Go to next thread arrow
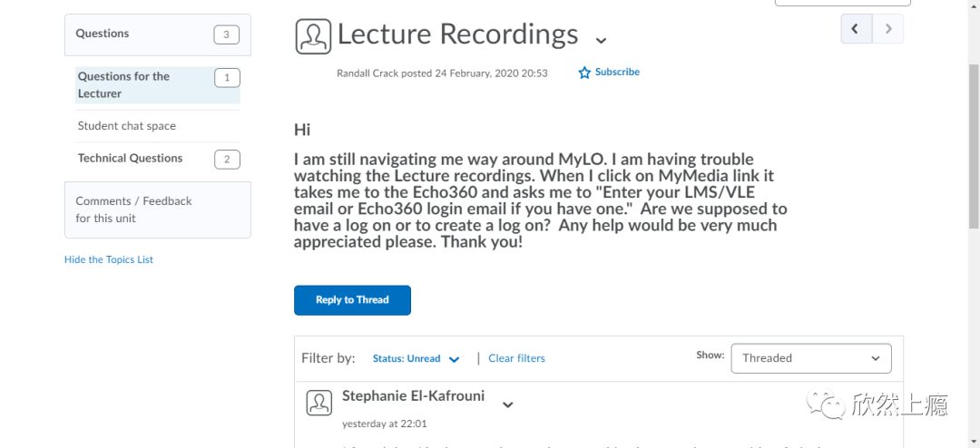The height and width of the screenshot is (448, 980). pos(887,29)
